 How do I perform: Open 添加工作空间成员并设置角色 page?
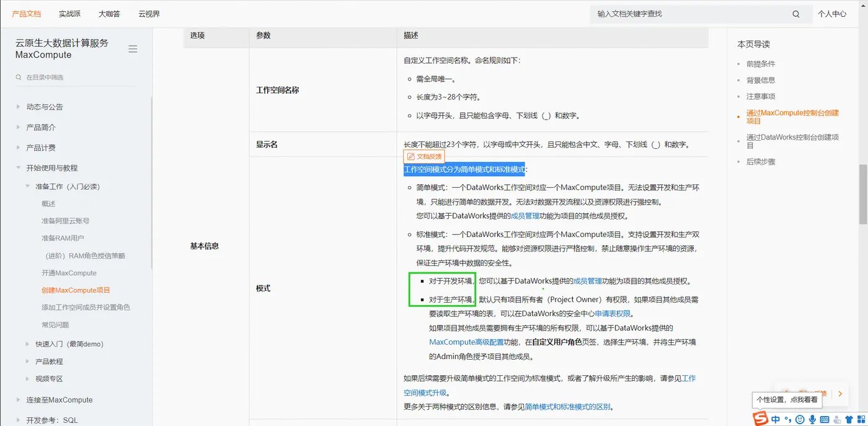(x=86, y=308)
